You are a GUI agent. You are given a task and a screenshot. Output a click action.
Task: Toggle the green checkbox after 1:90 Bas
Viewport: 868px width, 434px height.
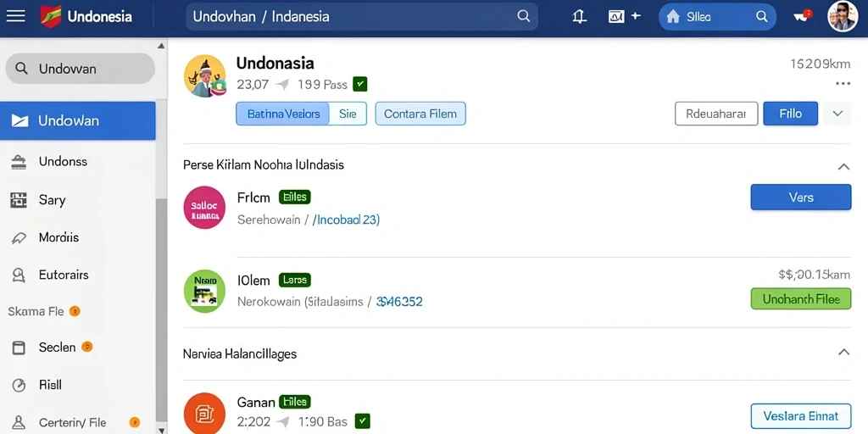pos(362,421)
